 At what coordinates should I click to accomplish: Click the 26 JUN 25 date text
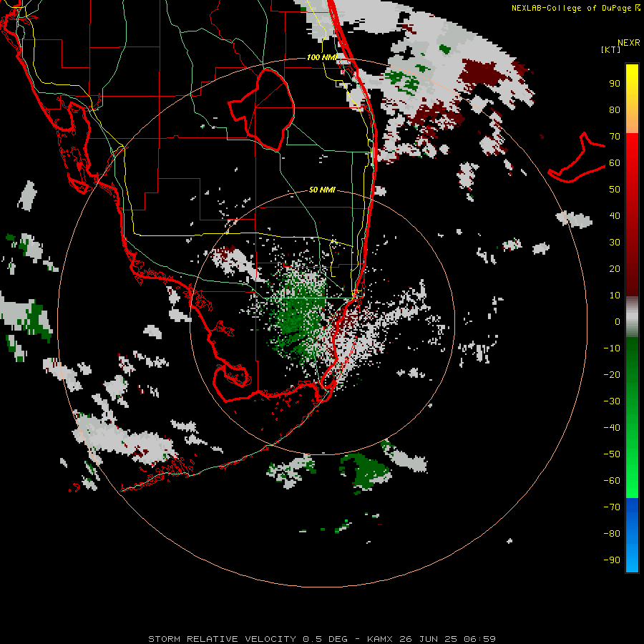tap(428, 639)
